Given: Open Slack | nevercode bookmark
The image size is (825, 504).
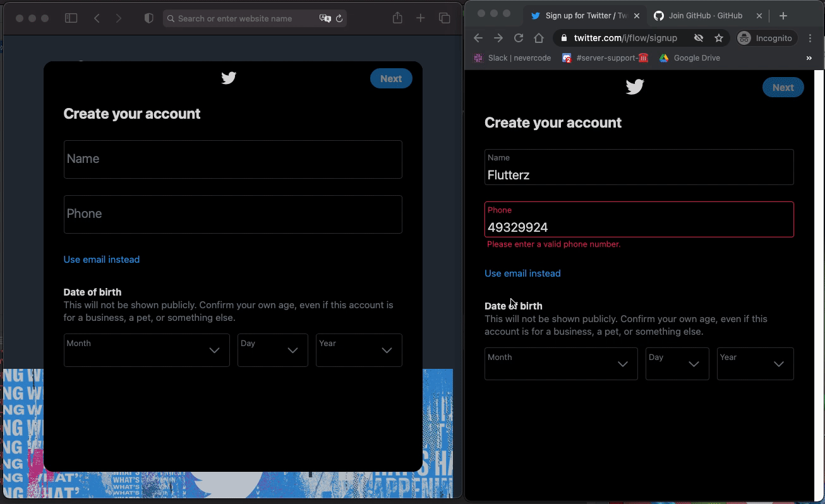Looking at the screenshot, I should tap(512, 57).
